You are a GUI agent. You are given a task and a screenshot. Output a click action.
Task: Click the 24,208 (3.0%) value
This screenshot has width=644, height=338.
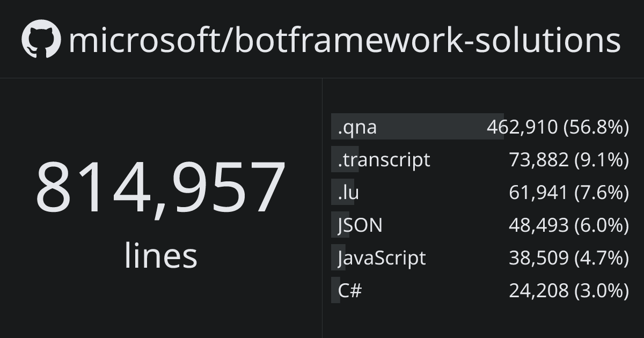(569, 290)
